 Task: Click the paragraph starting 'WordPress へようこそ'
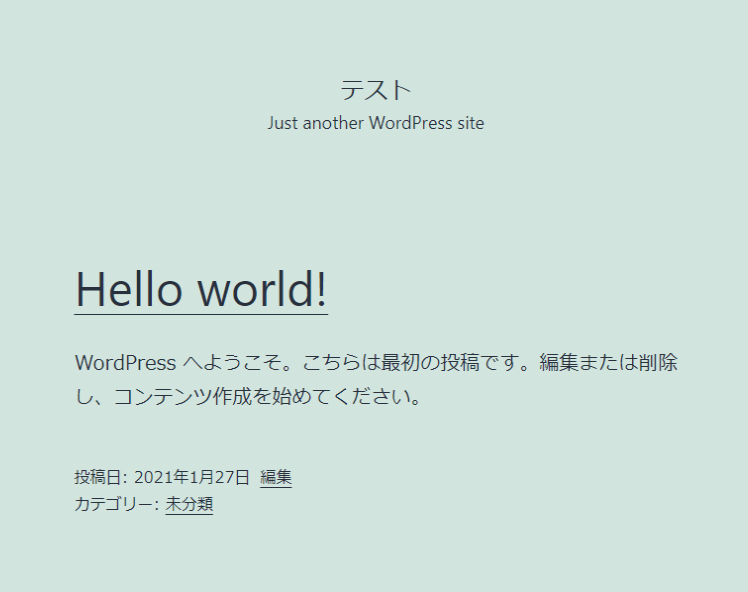point(376,379)
